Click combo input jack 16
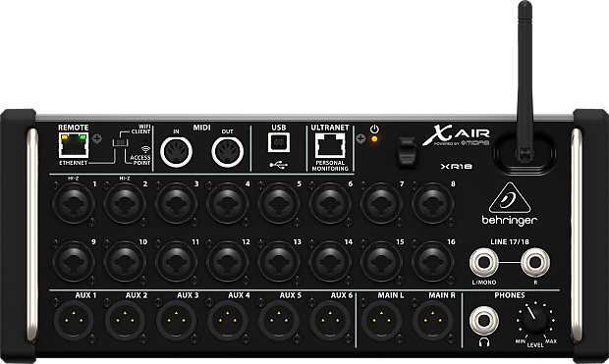609x364 pixels. coord(432,261)
